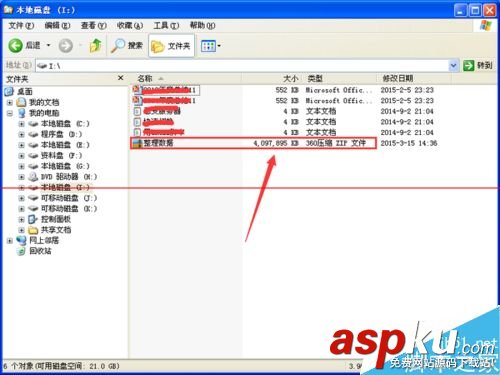500x375 pixels.
Task: Select 我的电脑 computer icon in tree
Action: (x=22, y=113)
